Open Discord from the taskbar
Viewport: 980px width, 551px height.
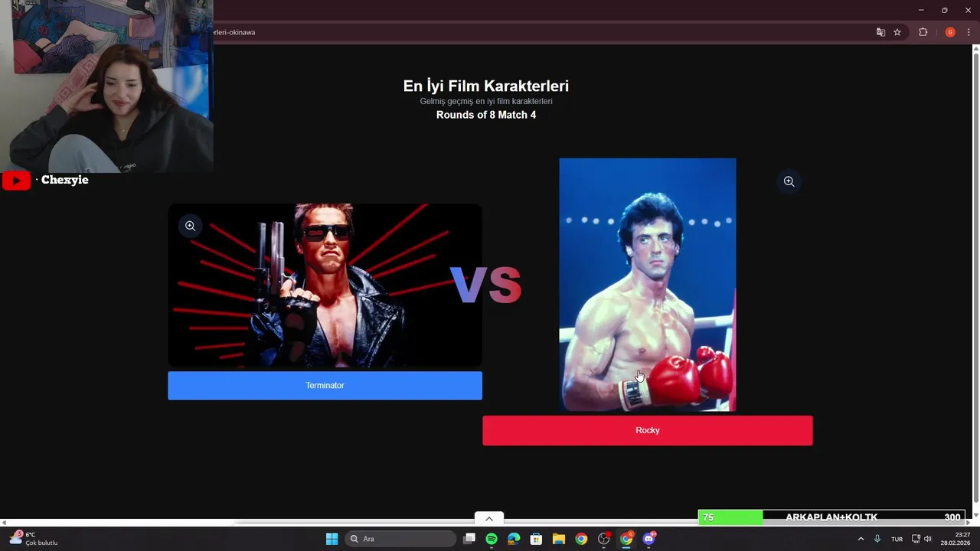(x=649, y=539)
